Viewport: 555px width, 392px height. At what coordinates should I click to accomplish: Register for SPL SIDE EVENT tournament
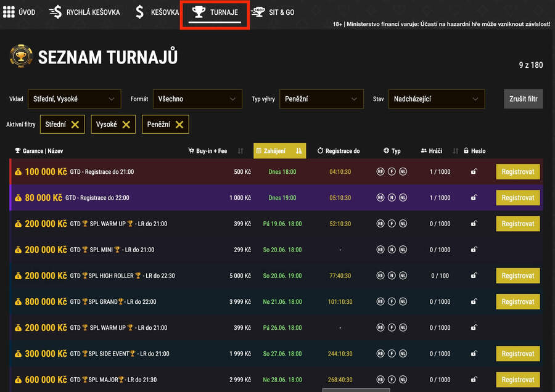tap(518, 354)
